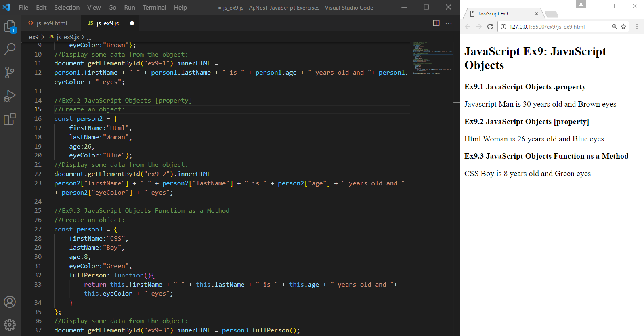This screenshot has width=644, height=336.
Task: Open the Source Control view
Action: point(10,73)
